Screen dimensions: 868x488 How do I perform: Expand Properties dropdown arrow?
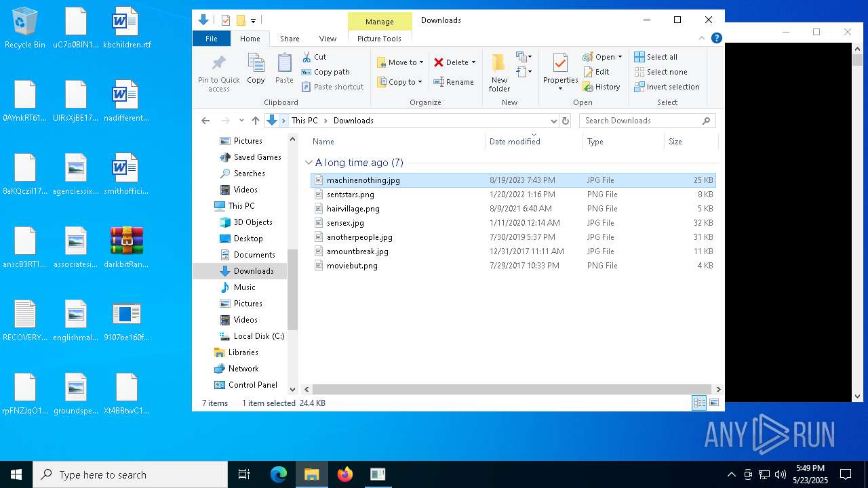tap(560, 89)
